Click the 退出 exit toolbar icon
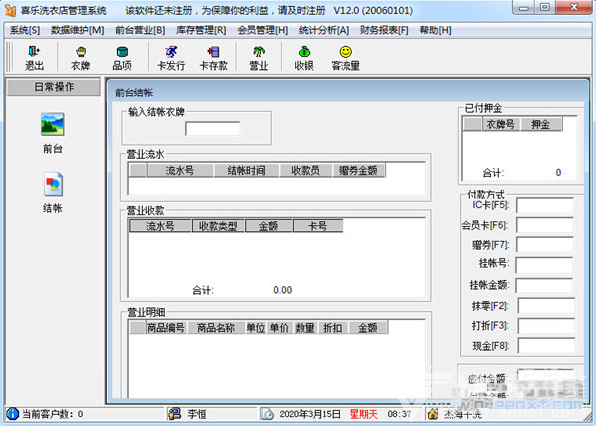This screenshot has width=596, height=426. pyautogui.click(x=34, y=57)
